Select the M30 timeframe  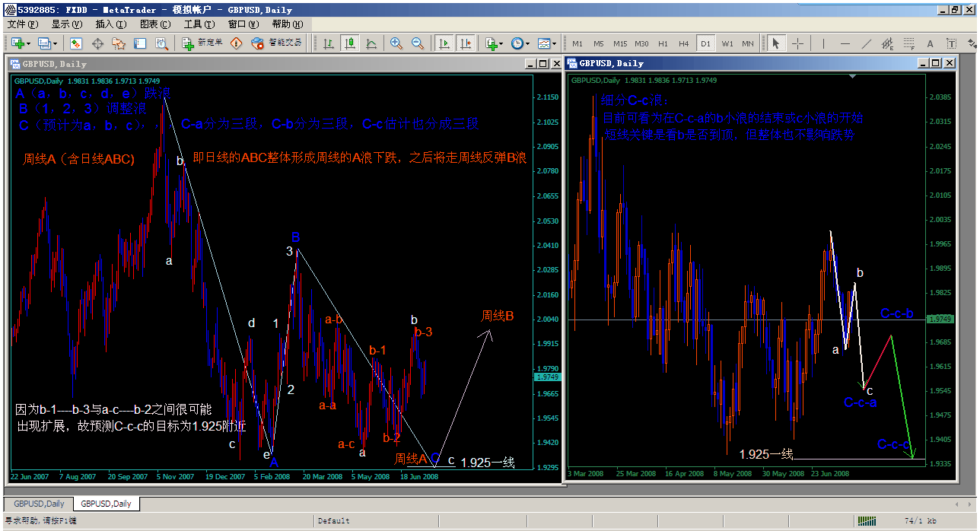[x=642, y=43]
